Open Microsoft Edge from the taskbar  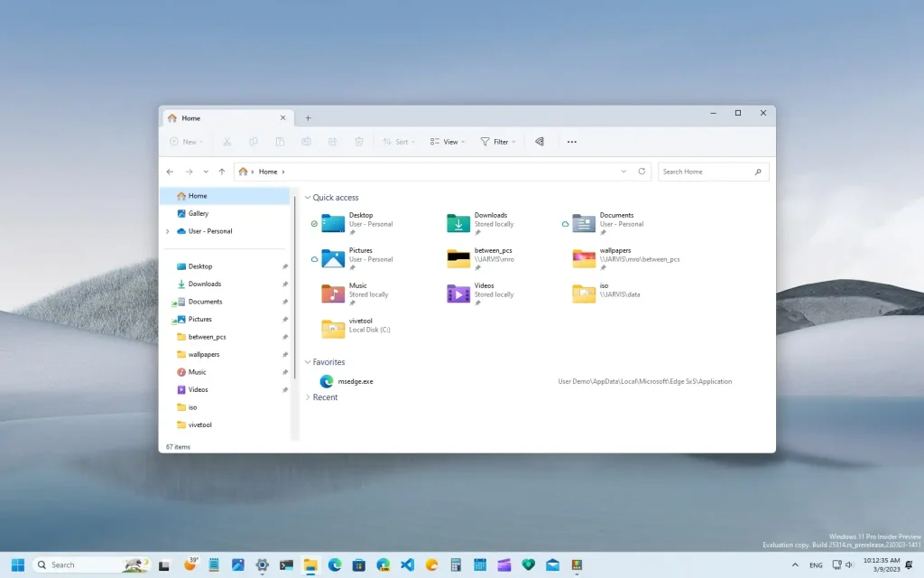335,565
